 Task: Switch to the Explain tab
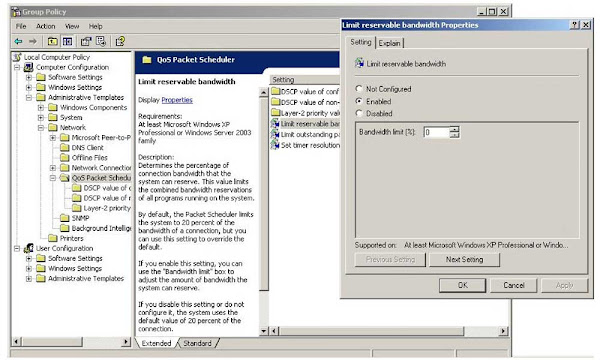[390, 43]
